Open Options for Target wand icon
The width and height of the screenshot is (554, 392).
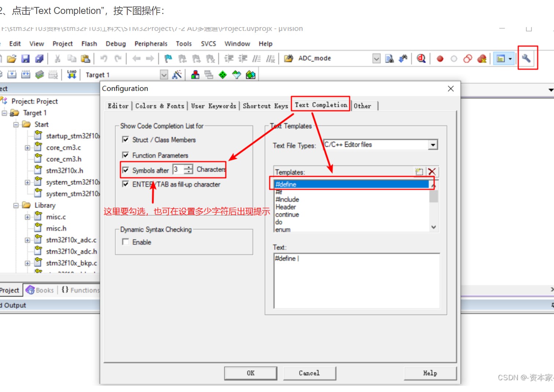click(x=177, y=75)
